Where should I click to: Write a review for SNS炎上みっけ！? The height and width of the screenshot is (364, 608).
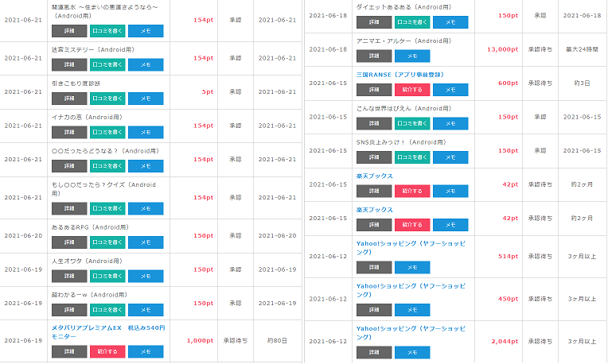[x=412, y=157]
